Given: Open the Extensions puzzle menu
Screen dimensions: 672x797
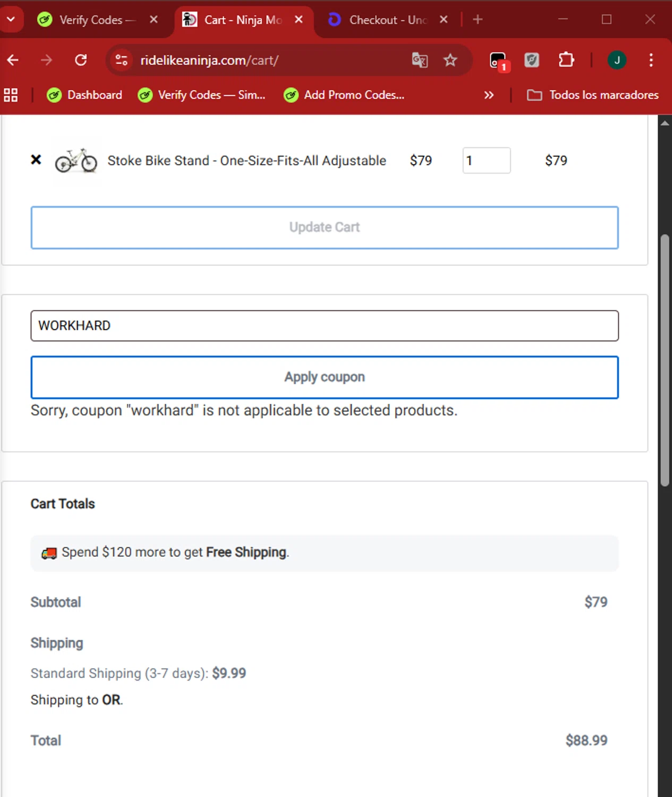Looking at the screenshot, I should (566, 60).
